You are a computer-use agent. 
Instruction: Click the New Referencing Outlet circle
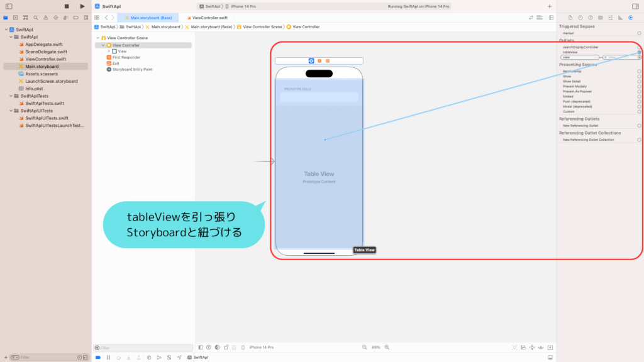[x=639, y=126]
